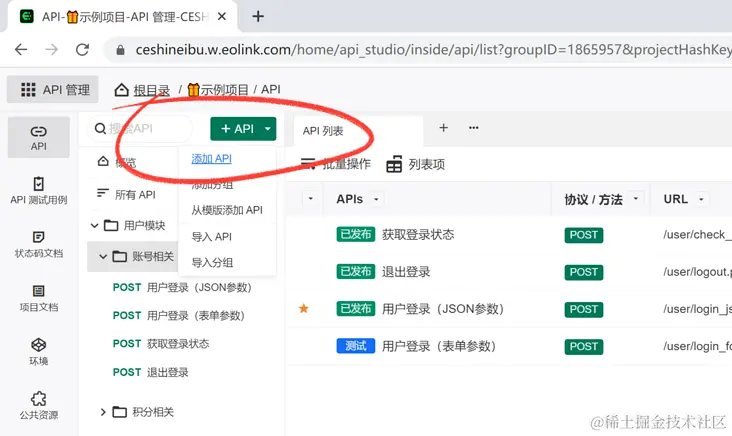This screenshot has width=732, height=436.
Task: Open the table select-all dropdown arrow
Action: (x=310, y=199)
